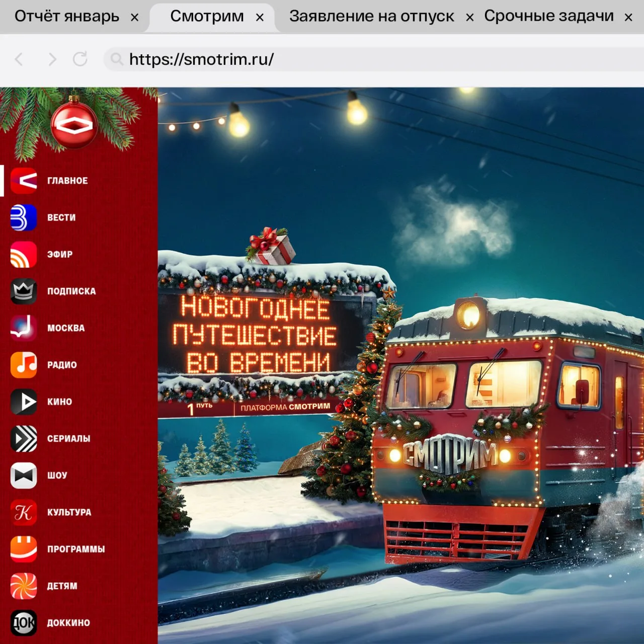This screenshot has height=644, width=644.
Task: Click the Smotrim logo ornament in sidebar
Action: pos(73,124)
